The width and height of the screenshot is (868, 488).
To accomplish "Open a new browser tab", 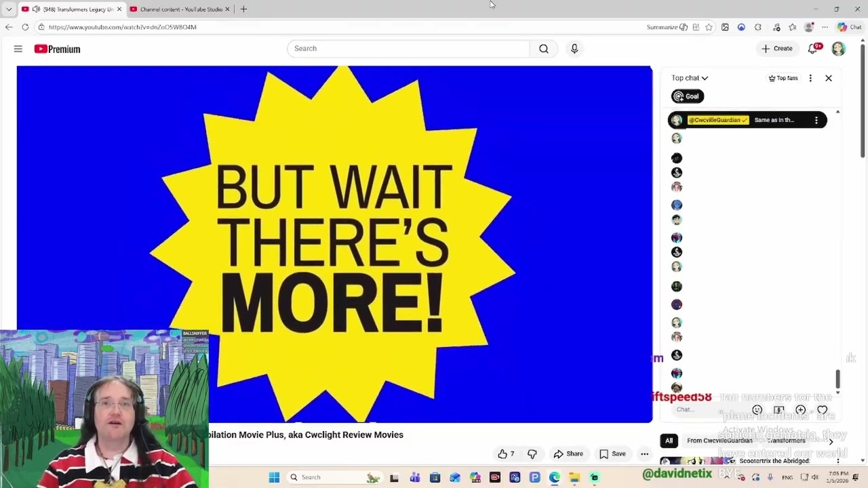I will tap(243, 9).
